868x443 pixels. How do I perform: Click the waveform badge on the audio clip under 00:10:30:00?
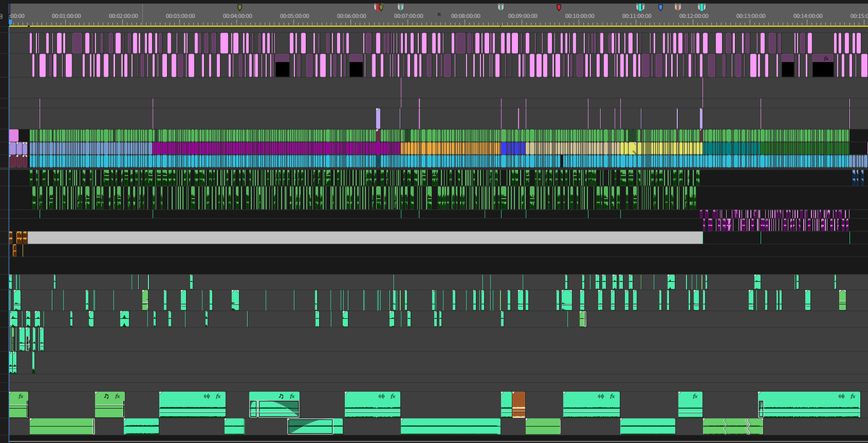[600, 396]
